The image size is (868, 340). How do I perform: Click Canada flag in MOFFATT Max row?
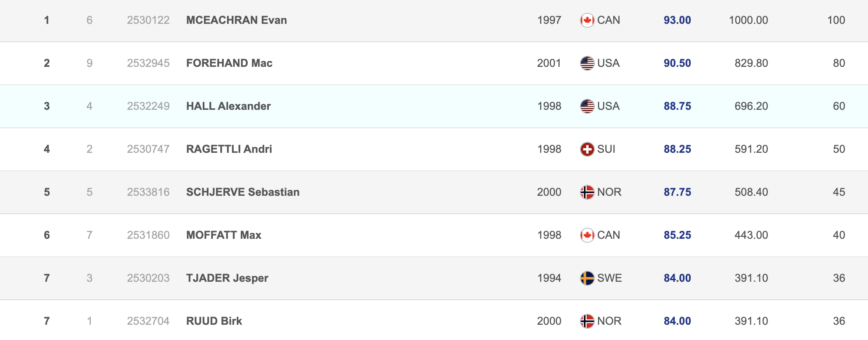pyautogui.click(x=587, y=235)
